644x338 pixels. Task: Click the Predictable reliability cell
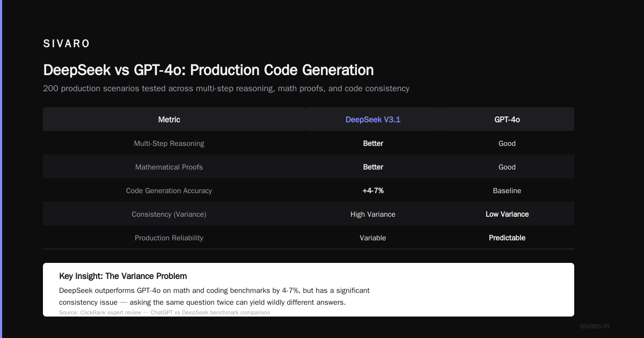[507, 238]
